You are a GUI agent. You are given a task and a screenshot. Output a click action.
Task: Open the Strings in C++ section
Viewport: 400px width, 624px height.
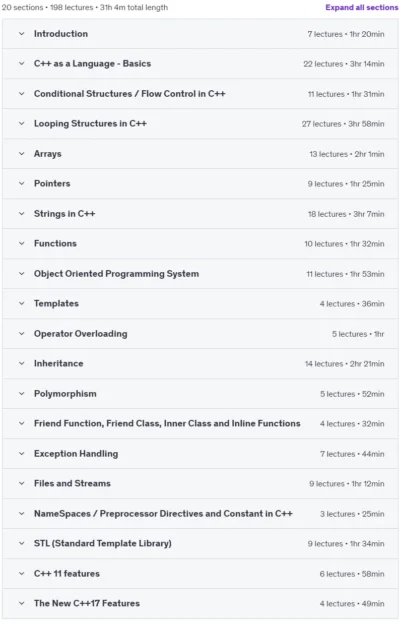(x=200, y=214)
